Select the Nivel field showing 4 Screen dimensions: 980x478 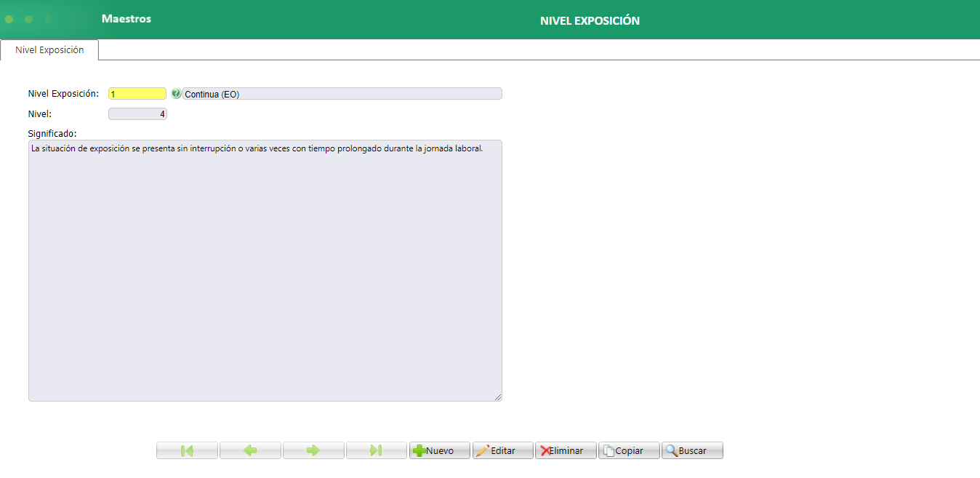[137, 113]
